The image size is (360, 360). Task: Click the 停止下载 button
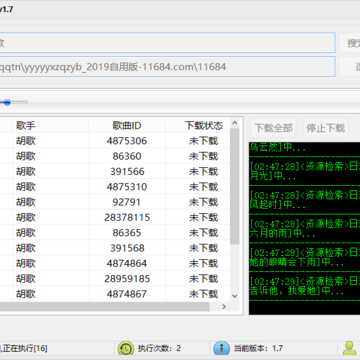point(325,128)
